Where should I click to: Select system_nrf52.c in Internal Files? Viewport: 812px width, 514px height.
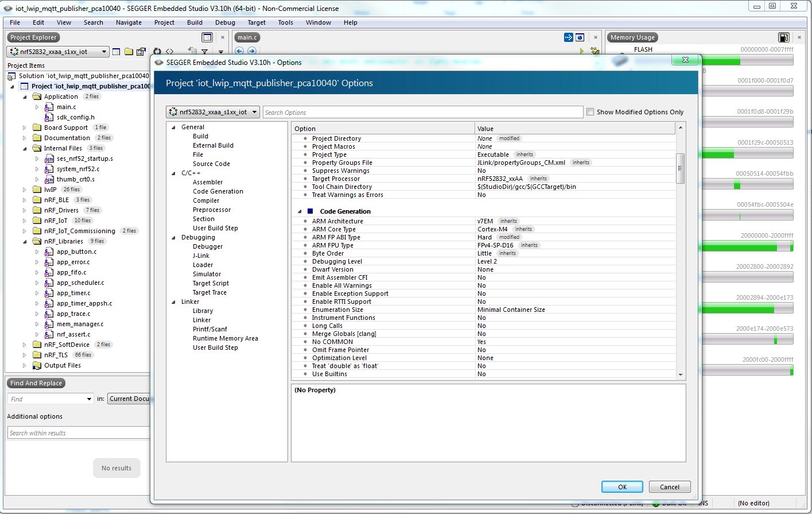tap(78, 169)
